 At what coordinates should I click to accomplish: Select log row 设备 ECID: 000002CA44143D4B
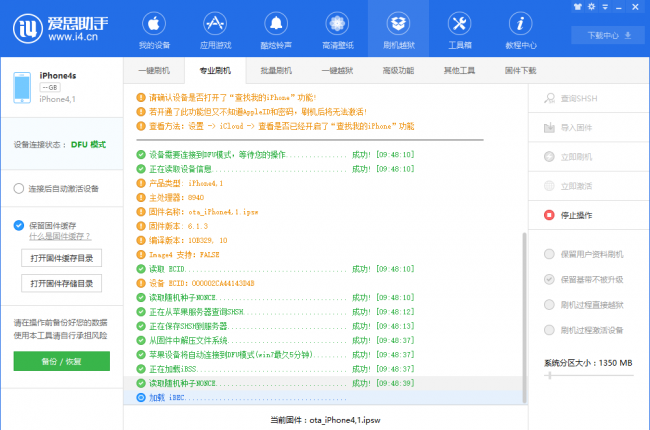pyautogui.click(x=325, y=283)
